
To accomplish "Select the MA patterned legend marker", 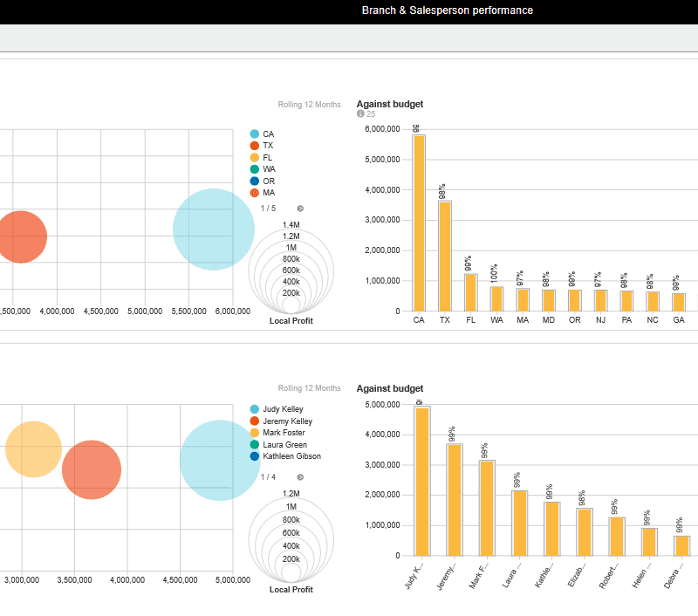I will [x=256, y=193].
